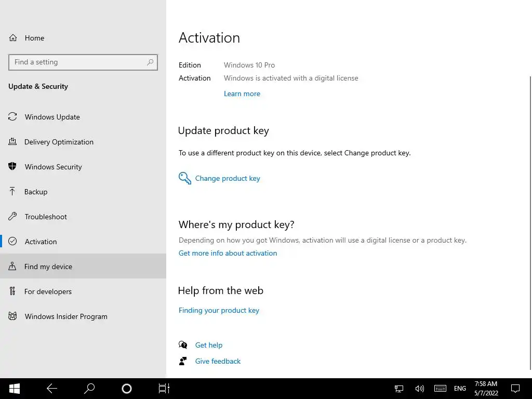Click the Activation checkmark circle icon
532x399 pixels.
pyautogui.click(x=12, y=241)
